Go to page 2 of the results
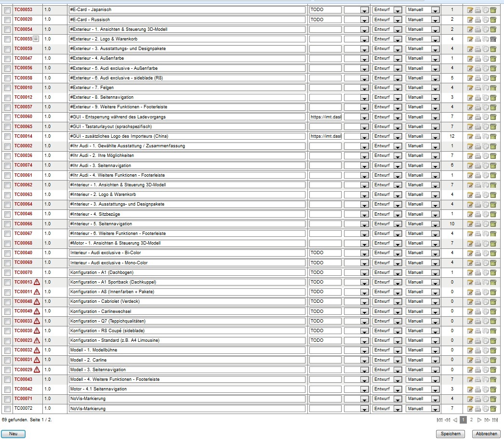Screen dimensions: 504x441 [471, 420]
